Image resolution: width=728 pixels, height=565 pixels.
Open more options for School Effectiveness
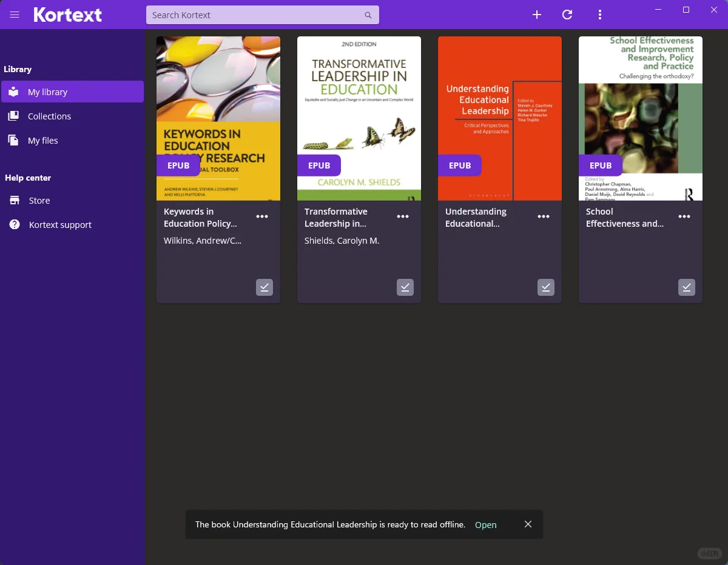tap(684, 216)
